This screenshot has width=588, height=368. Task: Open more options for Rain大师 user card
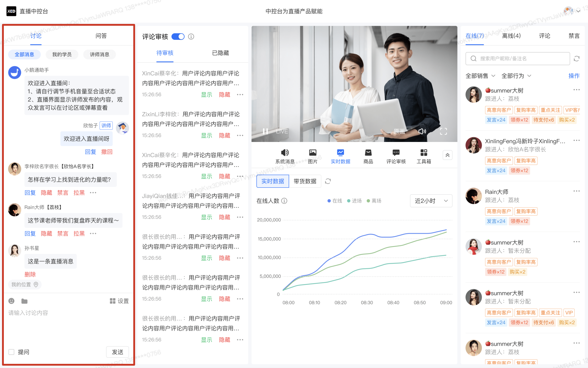tap(576, 191)
